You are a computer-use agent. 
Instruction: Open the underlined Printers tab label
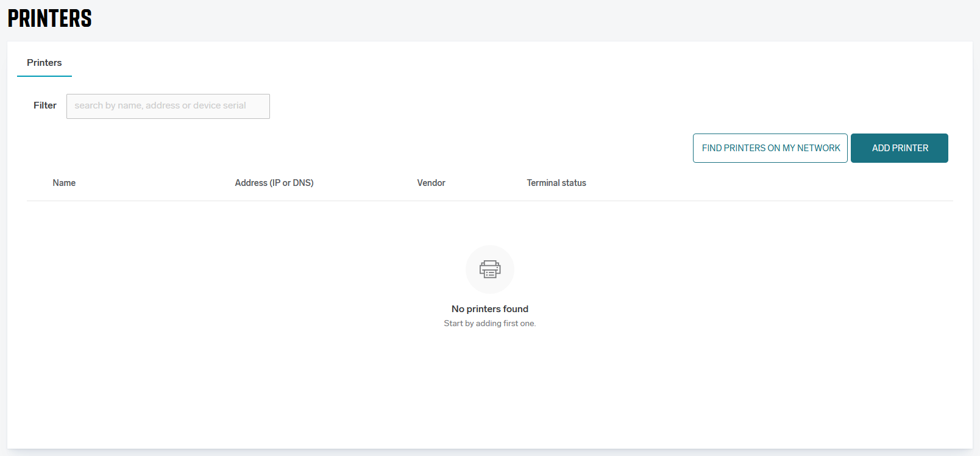click(x=44, y=63)
